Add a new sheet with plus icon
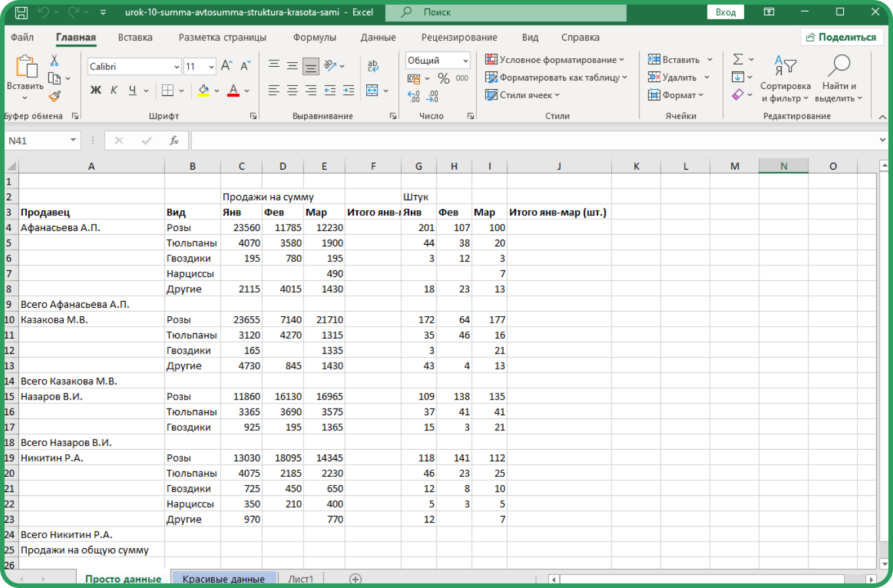 point(355,579)
